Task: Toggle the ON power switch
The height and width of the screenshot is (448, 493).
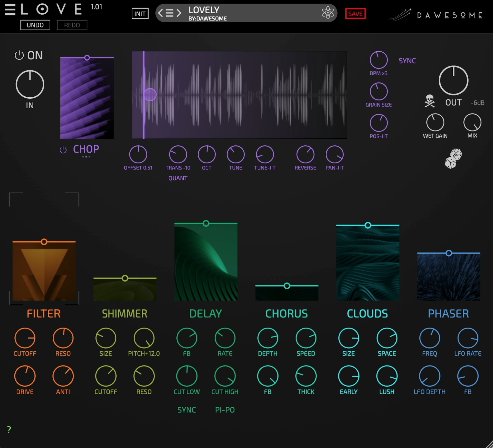Action: [x=19, y=55]
